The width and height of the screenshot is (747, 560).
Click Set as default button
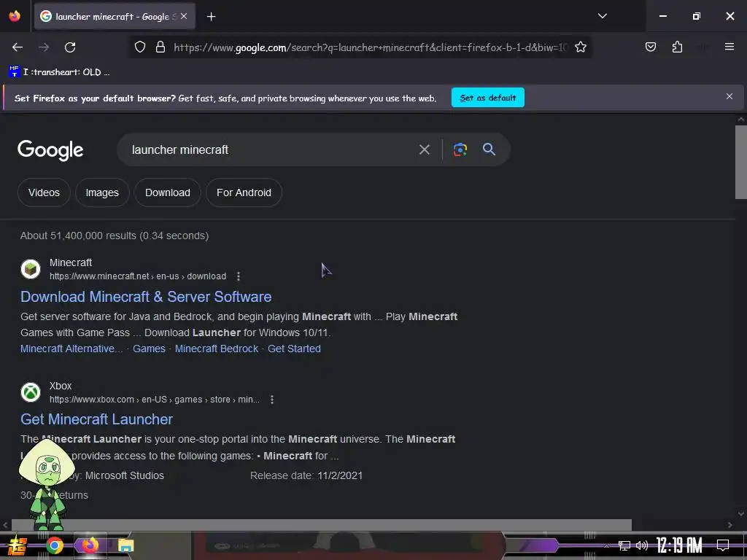point(488,98)
